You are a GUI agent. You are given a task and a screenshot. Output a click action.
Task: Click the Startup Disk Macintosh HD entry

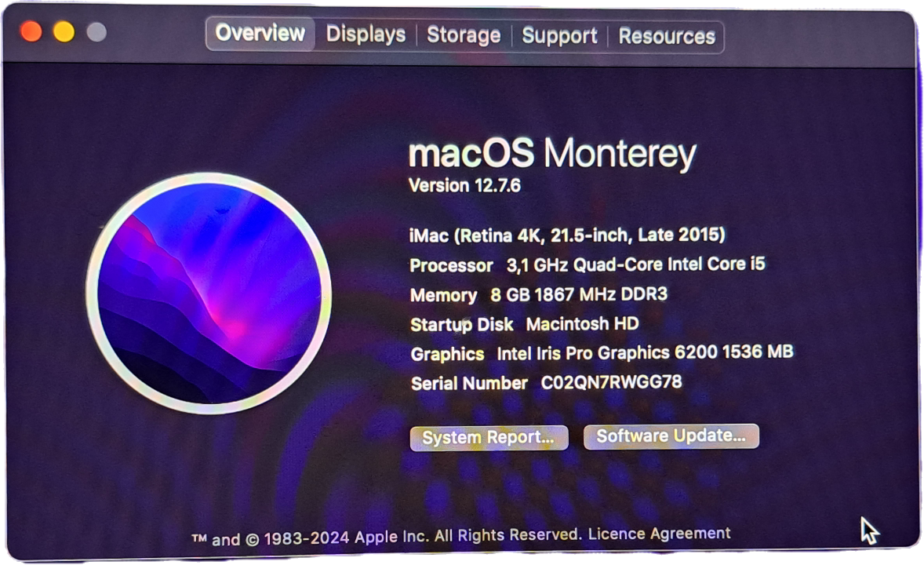tap(525, 324)
